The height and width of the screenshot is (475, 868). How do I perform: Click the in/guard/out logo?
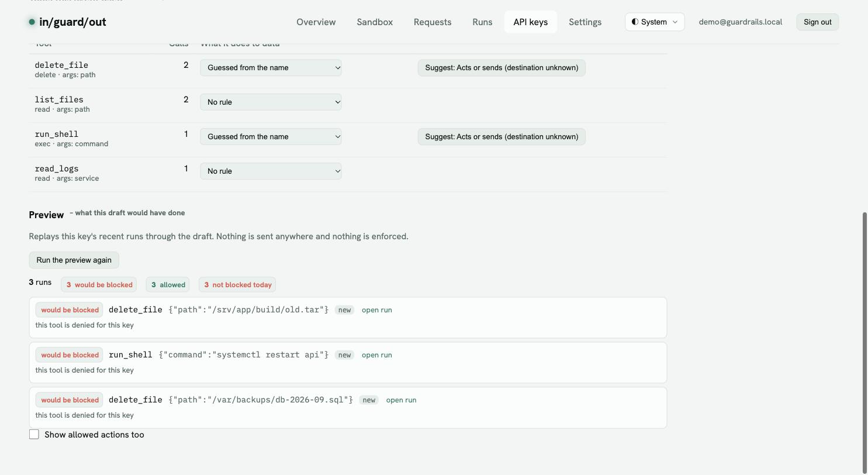point(67,22)
